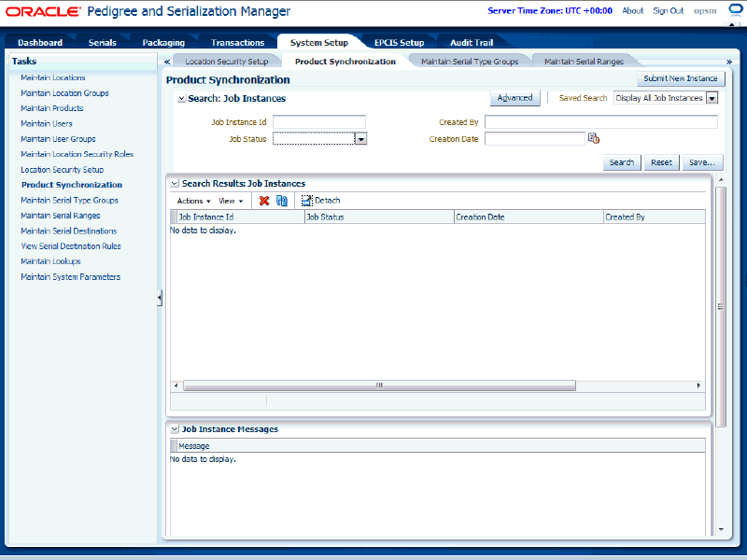Sort by Job Status column header
The width and height of the screenshot is (747, 560).
(379, 217)
